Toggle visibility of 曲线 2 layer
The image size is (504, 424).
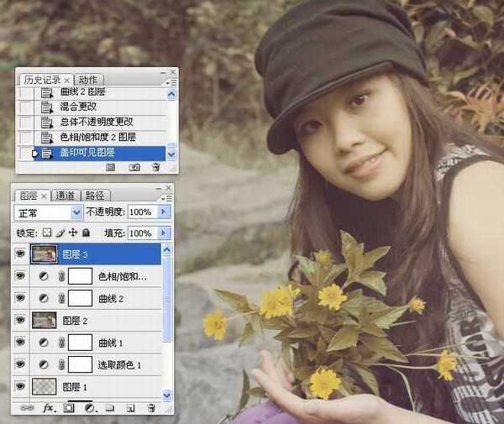pyautogui.click(x=21, y=297)
